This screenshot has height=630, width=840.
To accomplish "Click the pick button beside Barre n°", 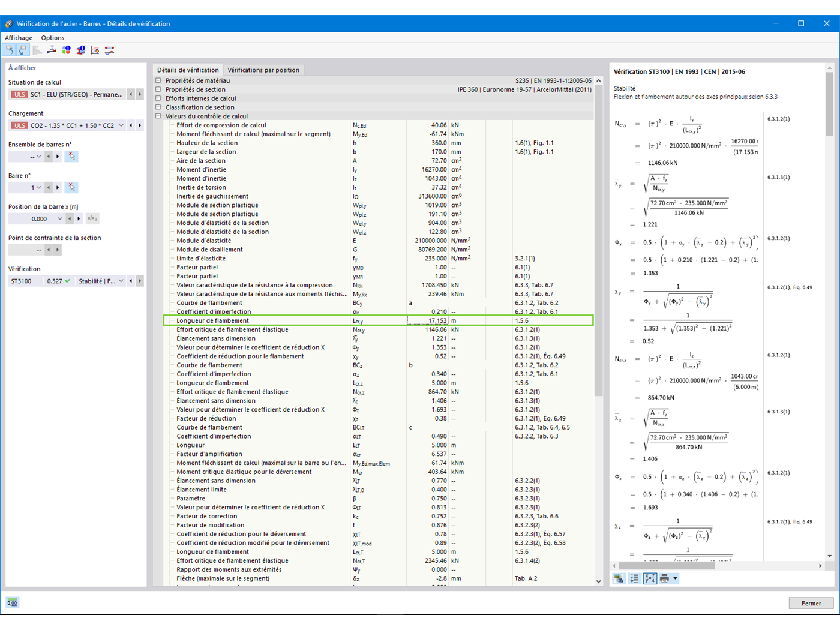I will pyautogui.click(x=71, y=188).
